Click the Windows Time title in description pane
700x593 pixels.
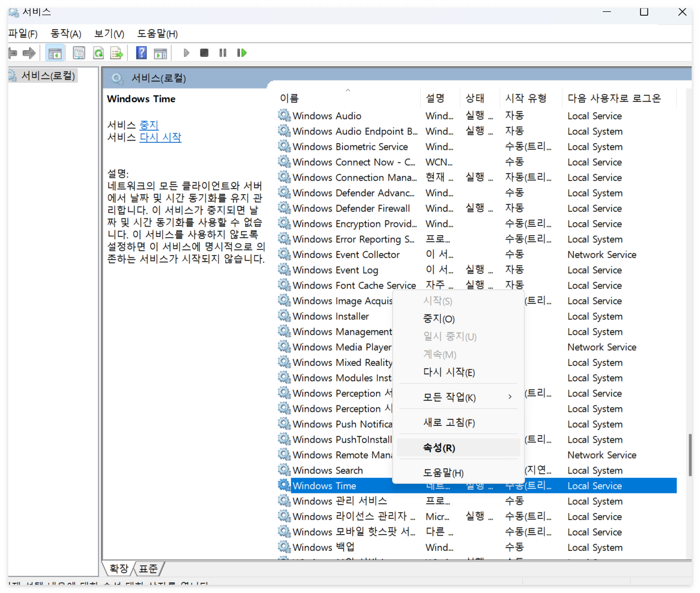[141, 99]
